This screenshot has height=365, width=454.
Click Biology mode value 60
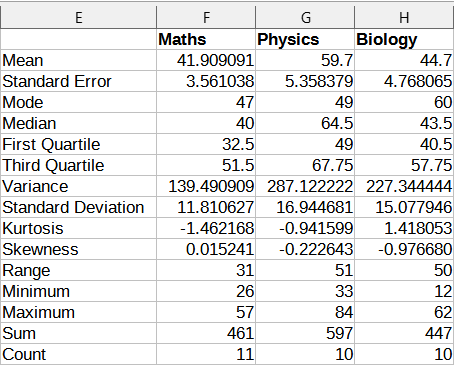404,102
